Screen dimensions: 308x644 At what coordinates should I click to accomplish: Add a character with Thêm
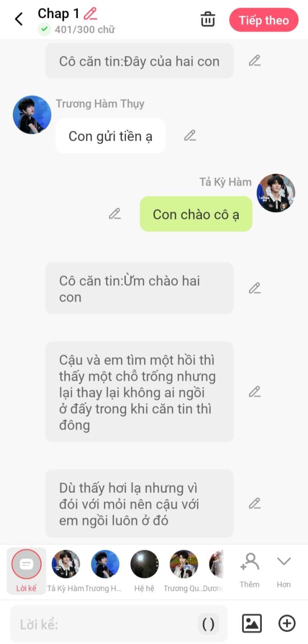coord(249,571)
